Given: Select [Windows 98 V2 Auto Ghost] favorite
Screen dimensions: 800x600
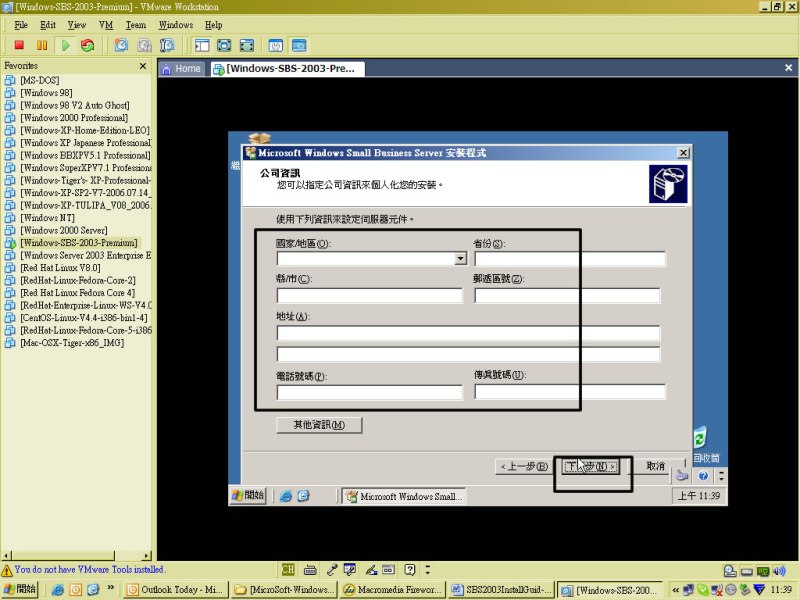Looking at the screenshot, I should (x=74, y=105).
